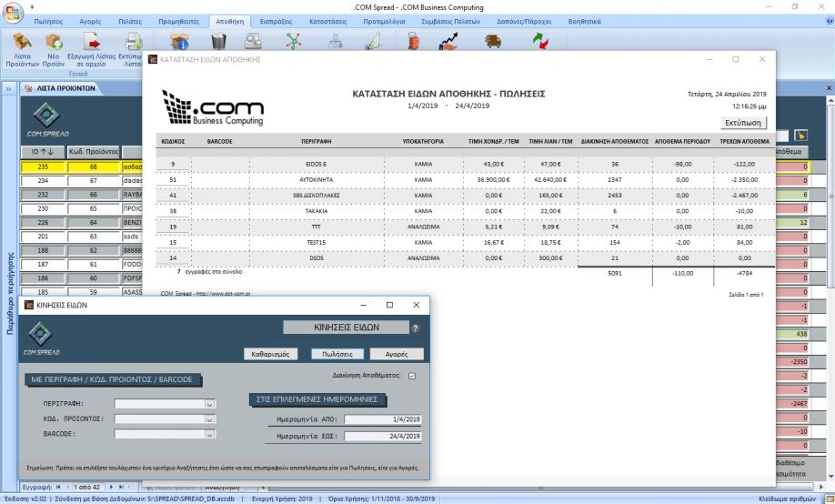Click stock cell showing -2350

pyautogui.click(x=792, y=362)
